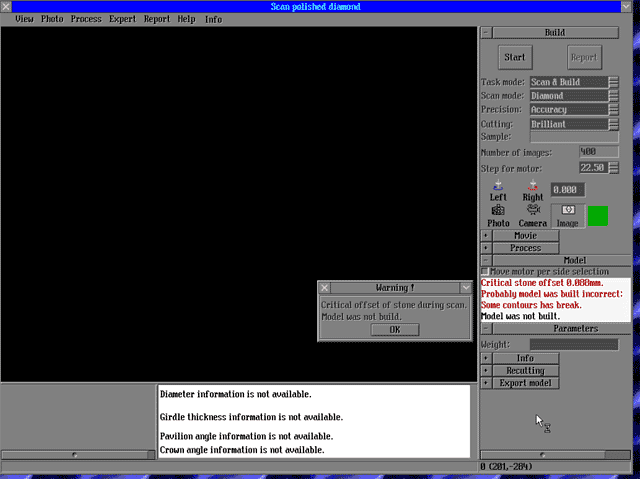Enable Move motor per side selection
Screen dimensions: 640x479
tap(486, 272)
